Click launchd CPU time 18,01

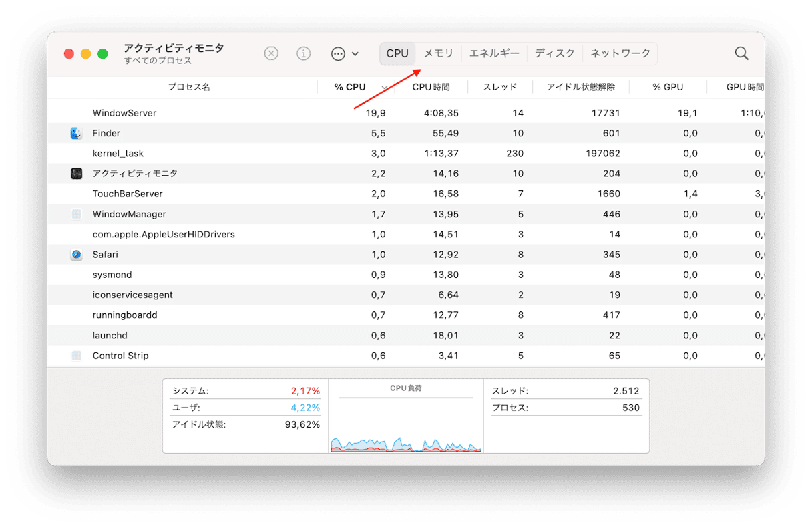445,336
